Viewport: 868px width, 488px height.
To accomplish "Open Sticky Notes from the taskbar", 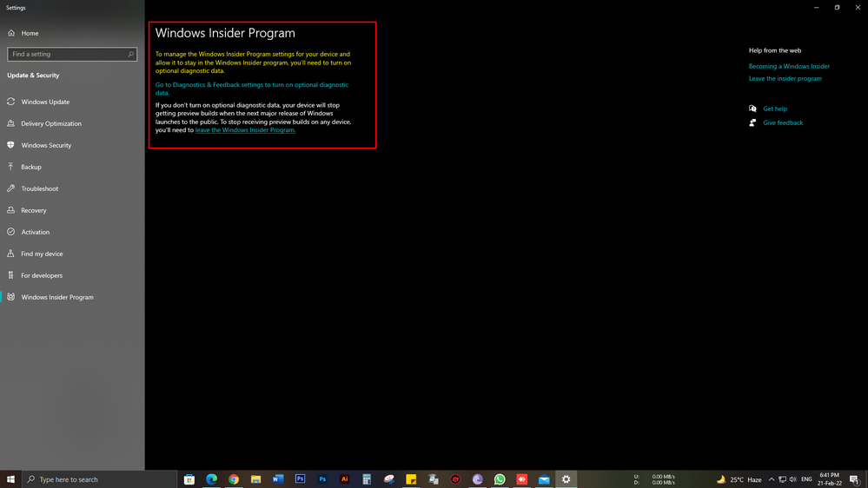I will click(x=411, y=479).
